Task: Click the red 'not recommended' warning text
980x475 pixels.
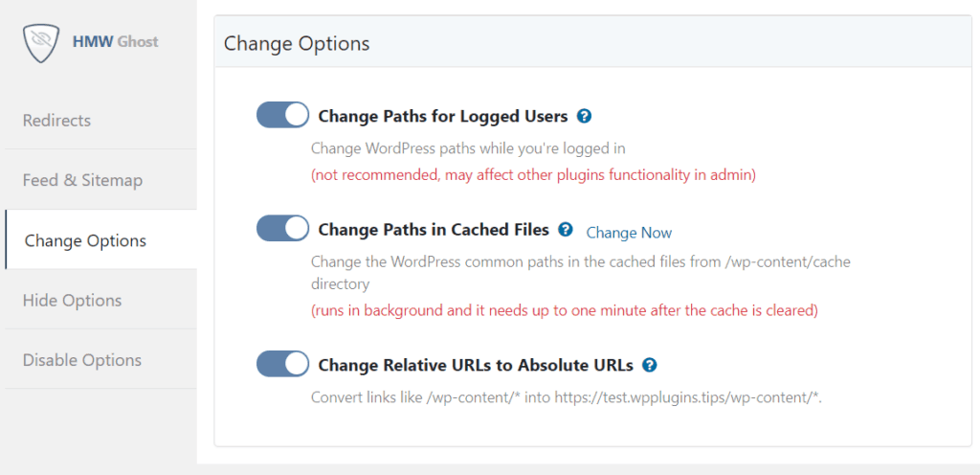Action: [533, 175]
